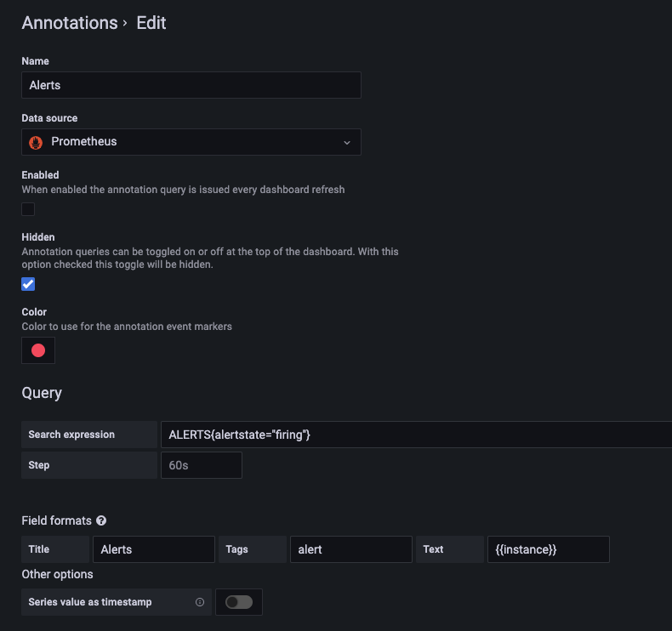Click the Step label
The height and width of the screenshot is (631, 672).
[39, 465]
